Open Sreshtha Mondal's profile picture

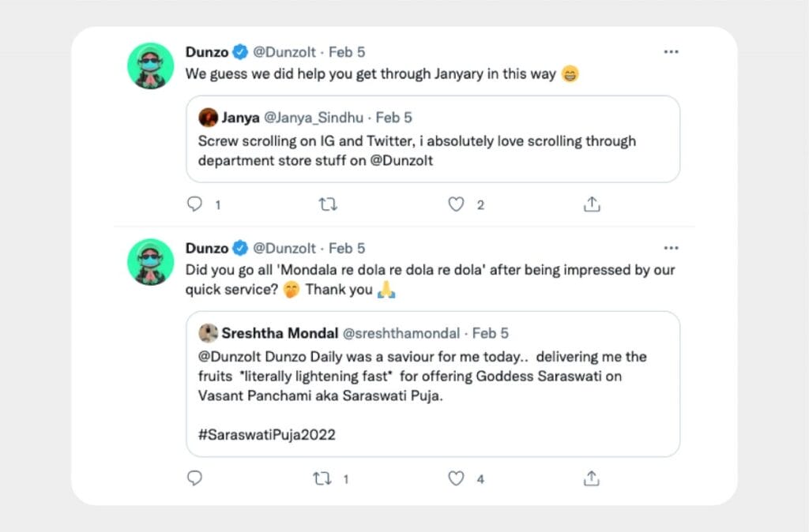click(x=208, y=333)
